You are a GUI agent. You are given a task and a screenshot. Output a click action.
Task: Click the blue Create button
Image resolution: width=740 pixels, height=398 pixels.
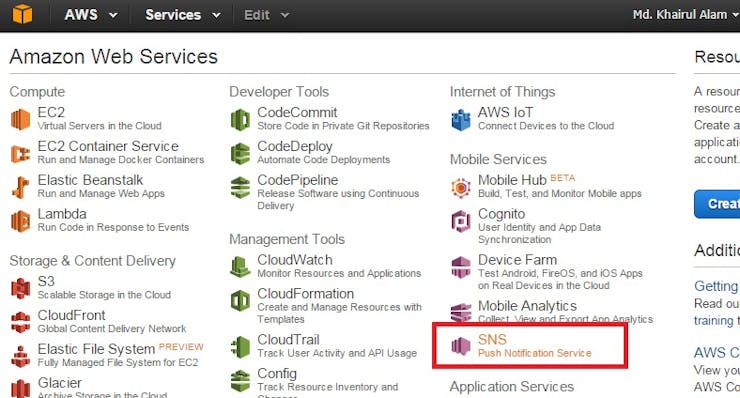coord(717,203)
